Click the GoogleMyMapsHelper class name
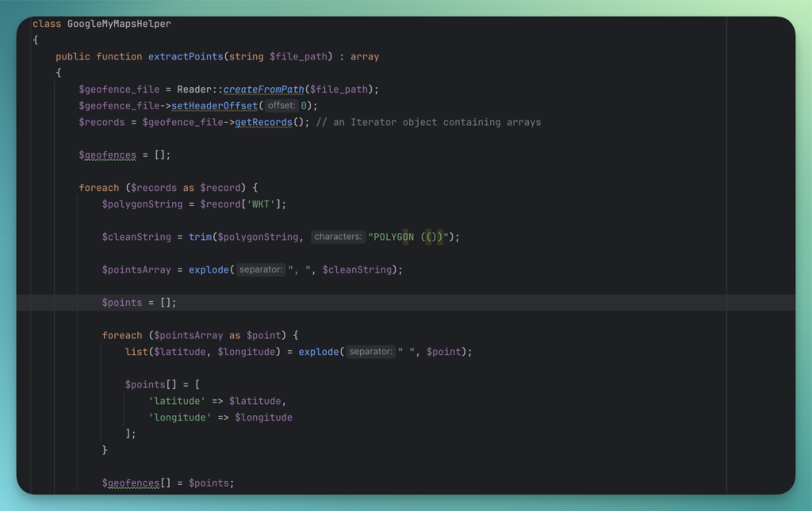Viewport: 812px width, 511px height. coord(119,24)
